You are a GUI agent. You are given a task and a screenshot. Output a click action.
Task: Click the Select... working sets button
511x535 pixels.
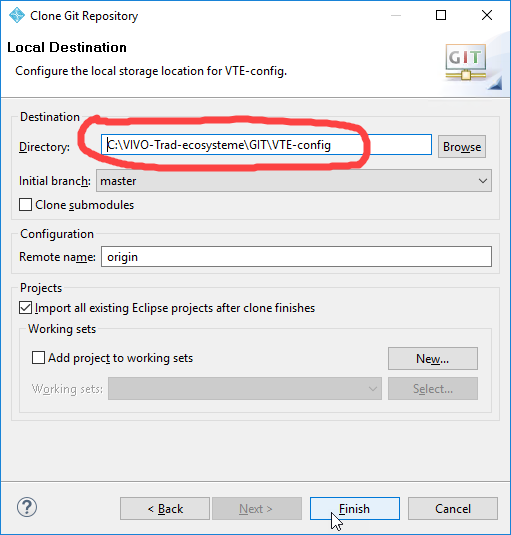433,389
